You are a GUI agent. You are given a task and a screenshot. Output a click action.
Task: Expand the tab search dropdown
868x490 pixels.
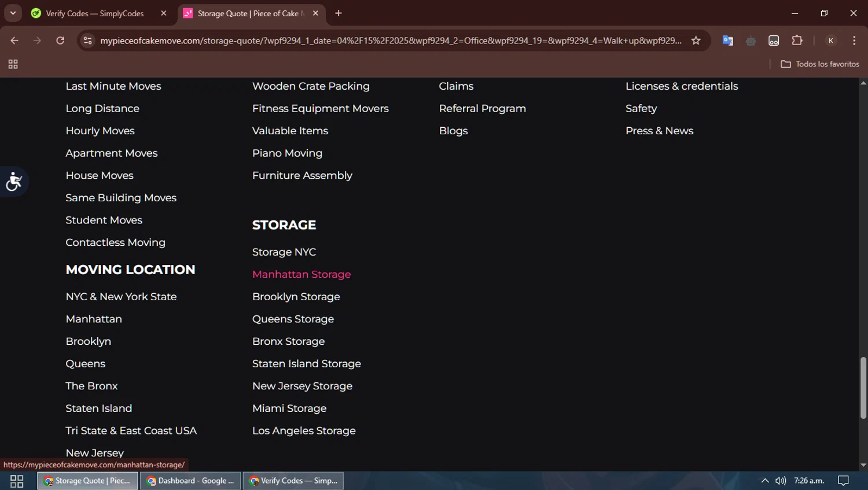click(x=13, y=13)
